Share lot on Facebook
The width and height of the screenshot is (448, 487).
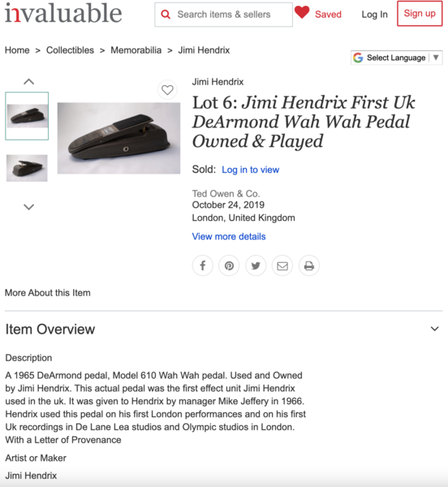(202, 266)
